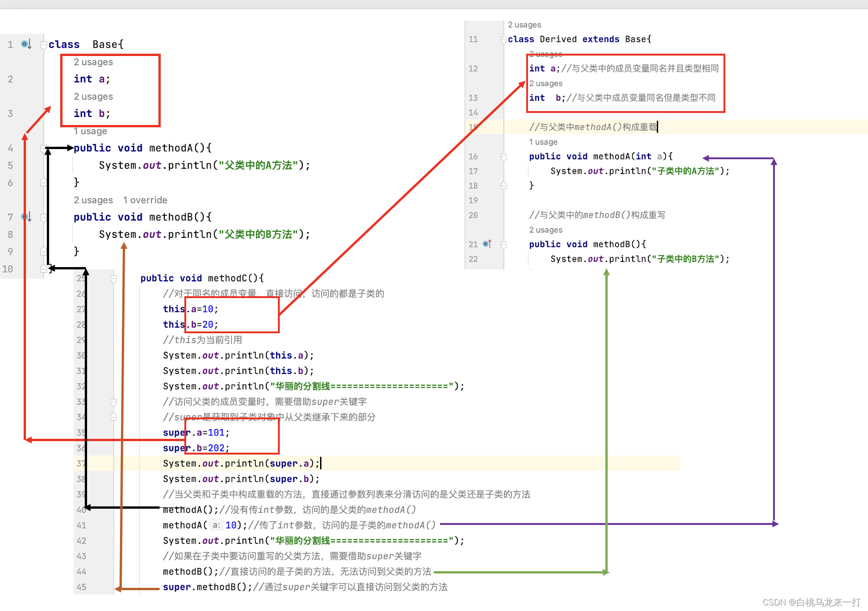Open '2 usages' hint above Base int b
868x611 pixels.
click(x=93, y=96)
